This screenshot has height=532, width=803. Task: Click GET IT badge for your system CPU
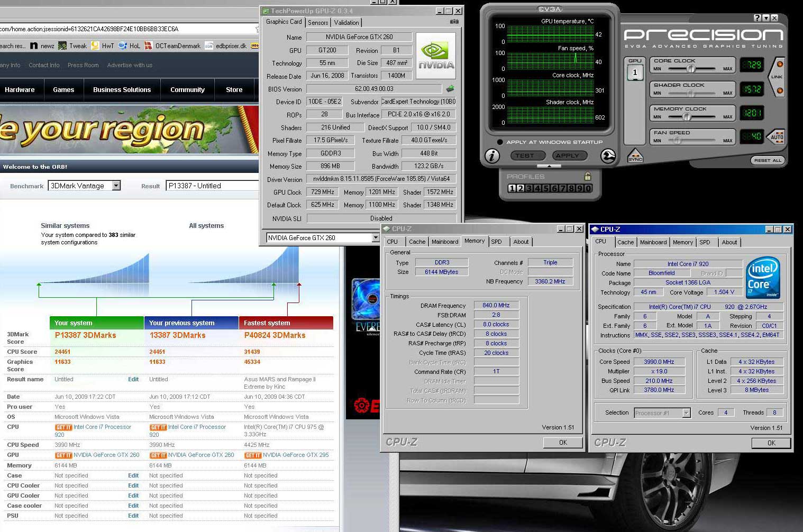coord(63,427)
